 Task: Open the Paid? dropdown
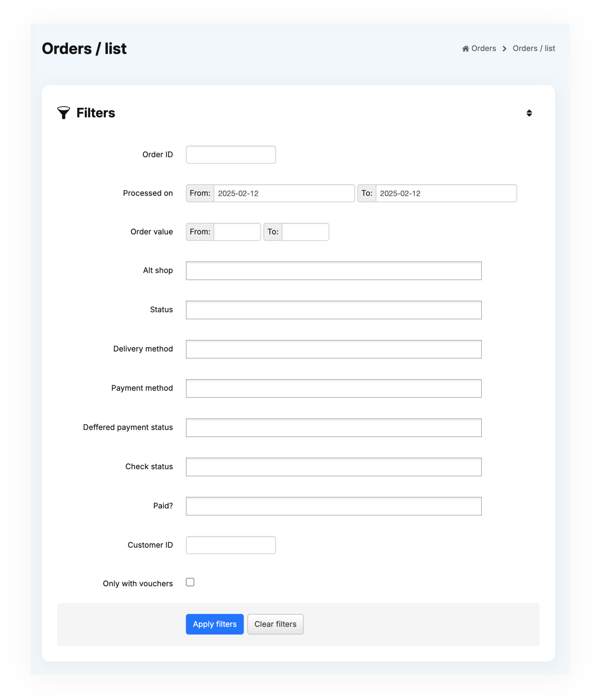pos(333,506)
